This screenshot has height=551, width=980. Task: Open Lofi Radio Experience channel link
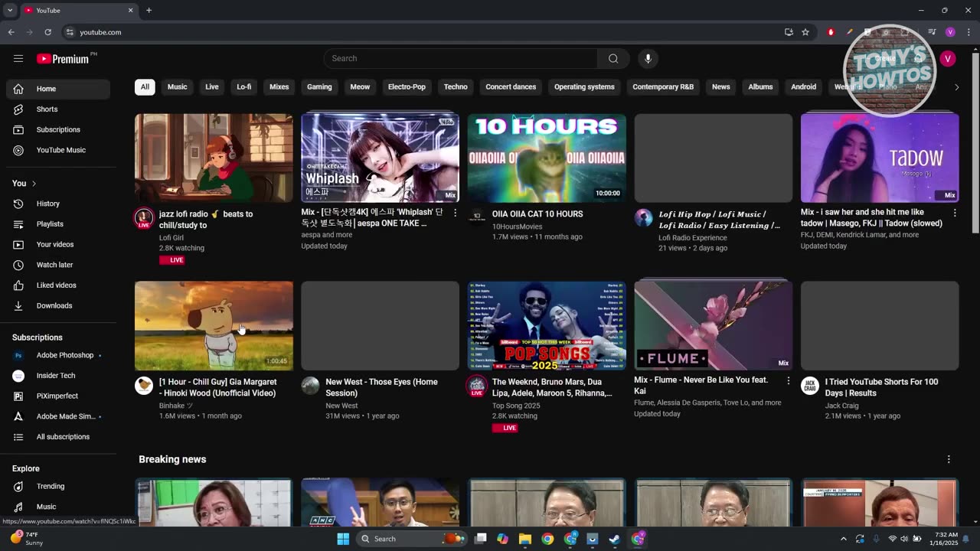tap(693, 238)
